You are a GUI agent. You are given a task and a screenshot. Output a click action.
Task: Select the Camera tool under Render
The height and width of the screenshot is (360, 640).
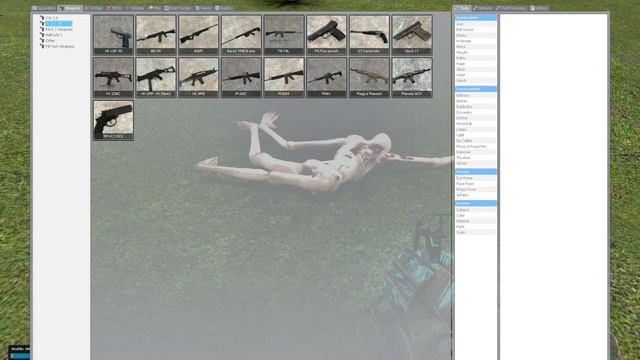coord(476,209)
